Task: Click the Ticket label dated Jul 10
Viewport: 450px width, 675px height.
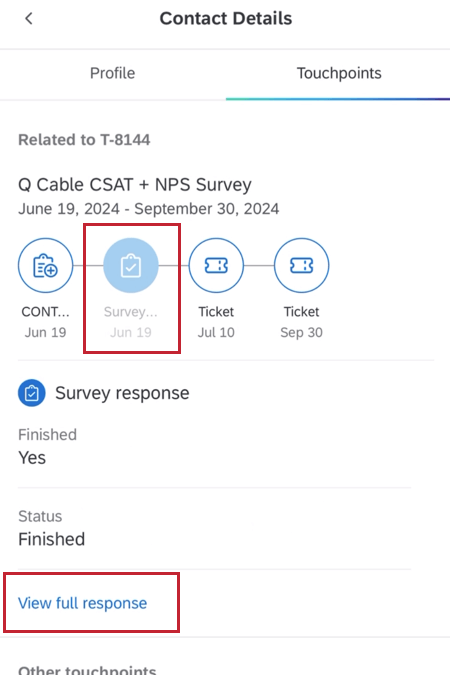Action: (x=216, y=312)
